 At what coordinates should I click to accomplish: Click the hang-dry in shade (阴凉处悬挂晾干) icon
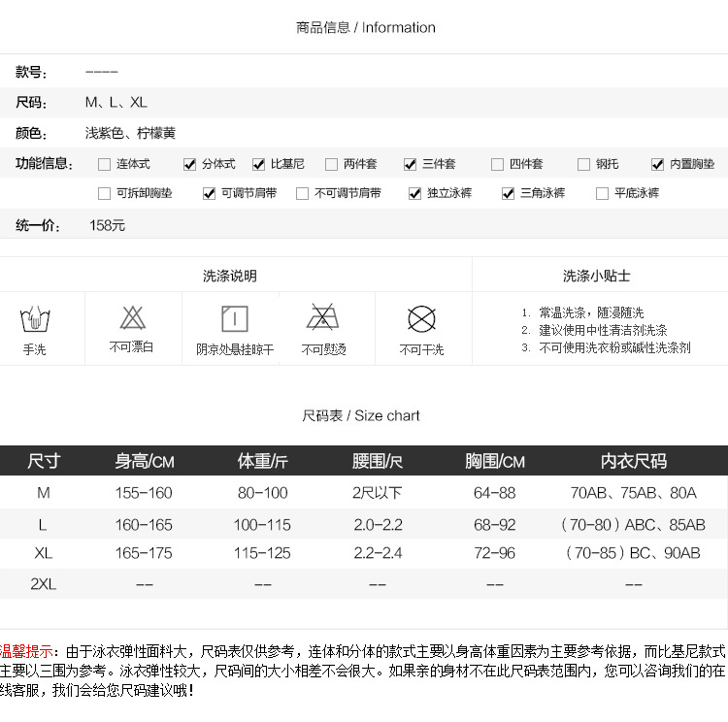click(x=235, y=318)
